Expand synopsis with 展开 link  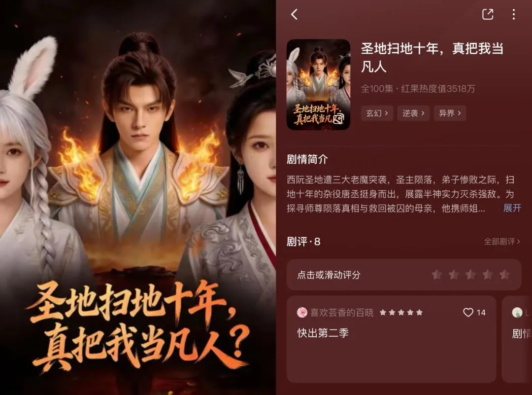click(x=512, y=208)
